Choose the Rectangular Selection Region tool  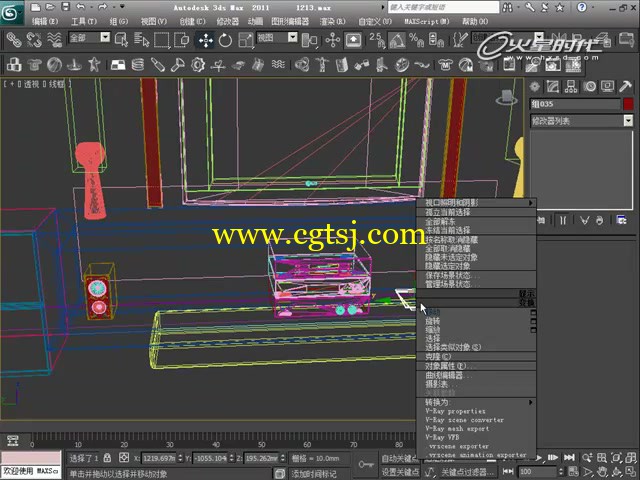tap(162, 40)
